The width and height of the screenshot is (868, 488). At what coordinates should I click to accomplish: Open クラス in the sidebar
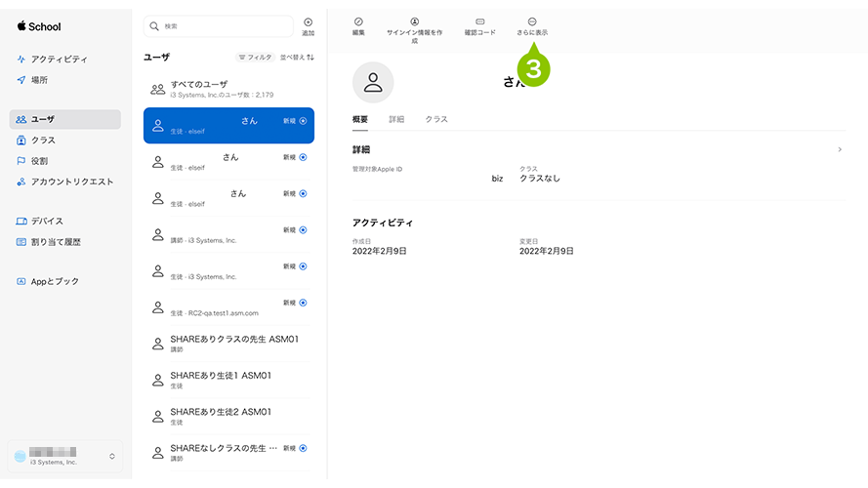pos(36,140)
